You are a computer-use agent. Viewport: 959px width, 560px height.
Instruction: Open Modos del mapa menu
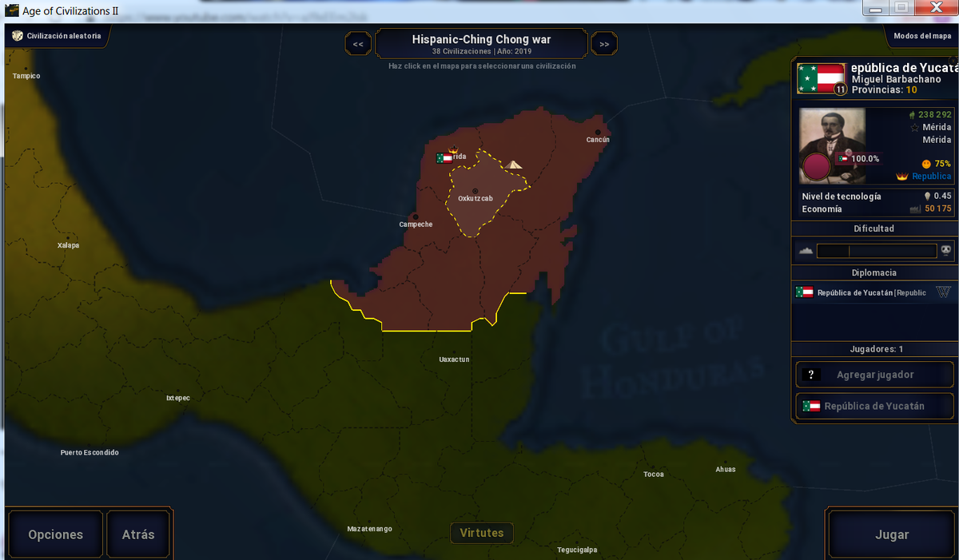click(x=922, y=36)
